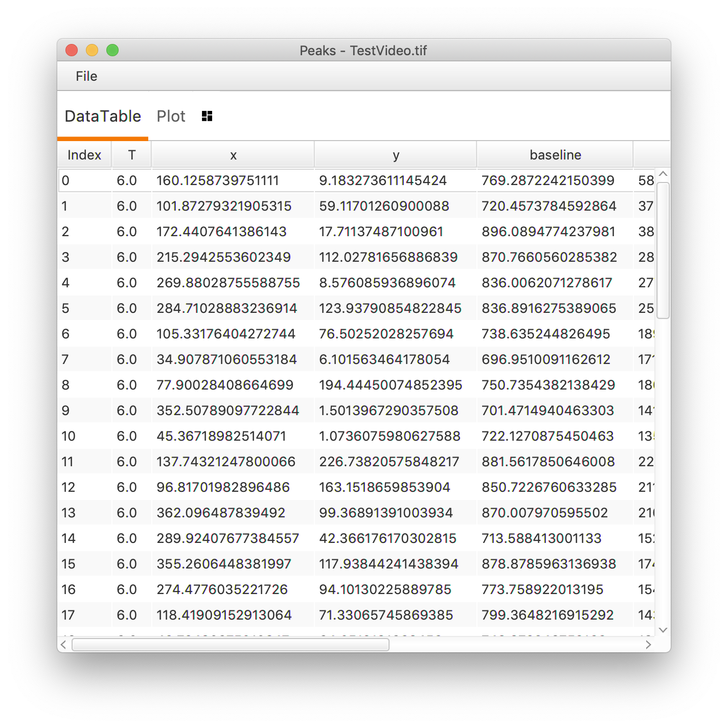Select x value 352.50789097722844
This screenshot has height=728, width=728.
(x=228, y=411)
